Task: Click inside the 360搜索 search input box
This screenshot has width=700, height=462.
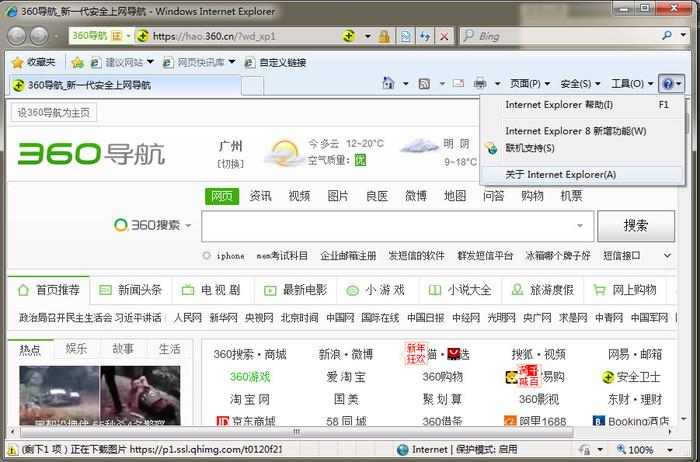Action: (x=397, y=226)
